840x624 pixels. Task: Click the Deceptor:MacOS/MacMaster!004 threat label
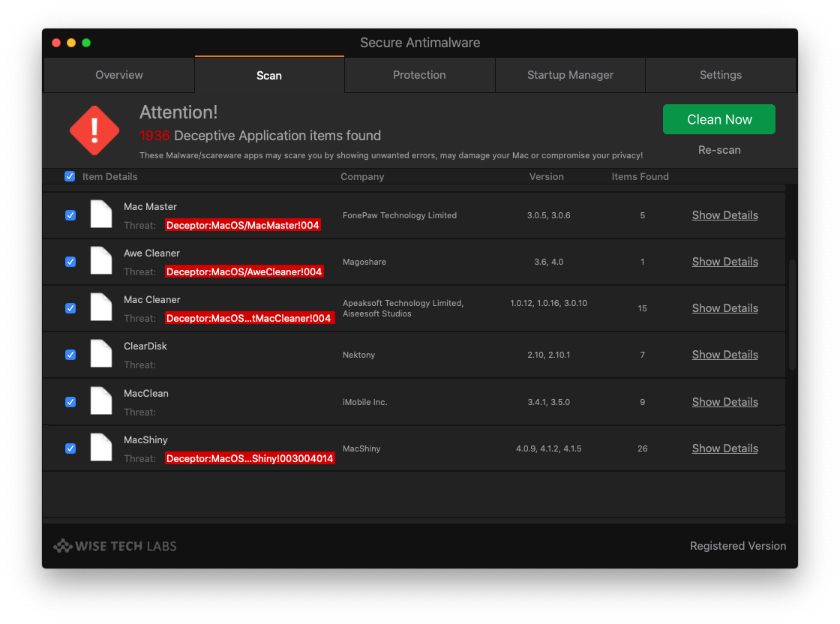pyautogui.click(x=243, y=226)
